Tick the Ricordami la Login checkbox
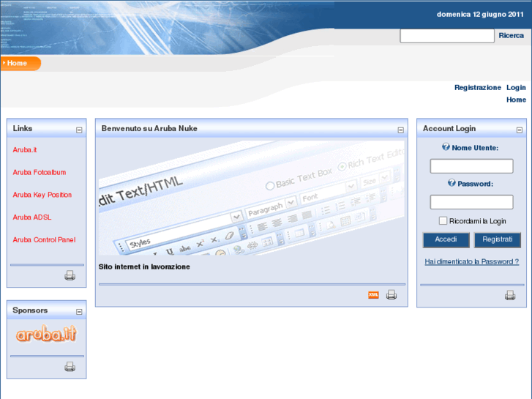Screen dimensions: 532x399 [443, 220]
